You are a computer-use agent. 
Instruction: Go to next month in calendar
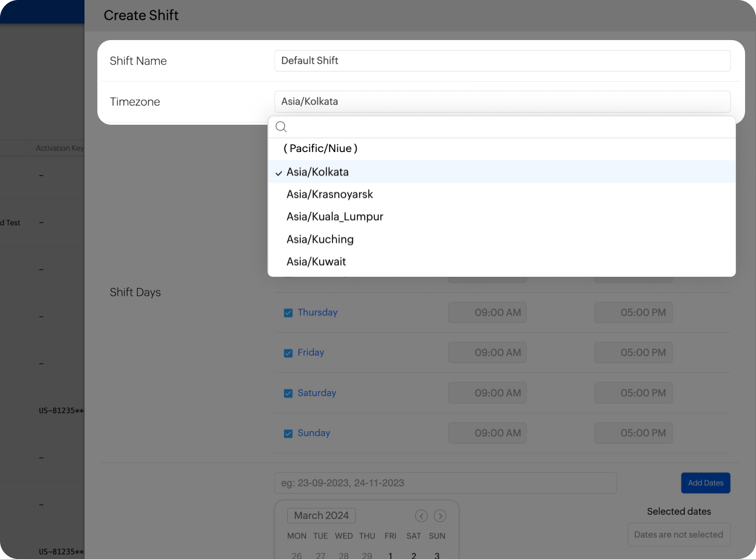pyautogui.click(x=440, y=516)
